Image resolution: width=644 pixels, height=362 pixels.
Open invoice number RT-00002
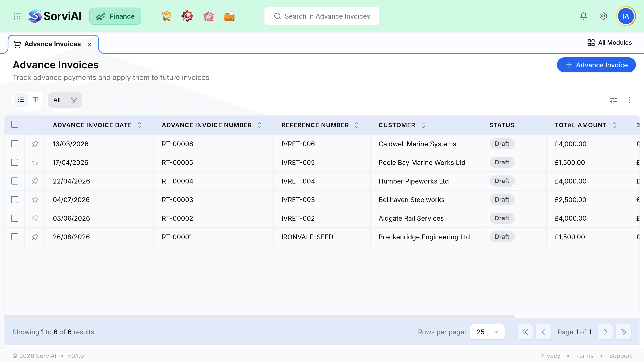click(x=177, y=218)
